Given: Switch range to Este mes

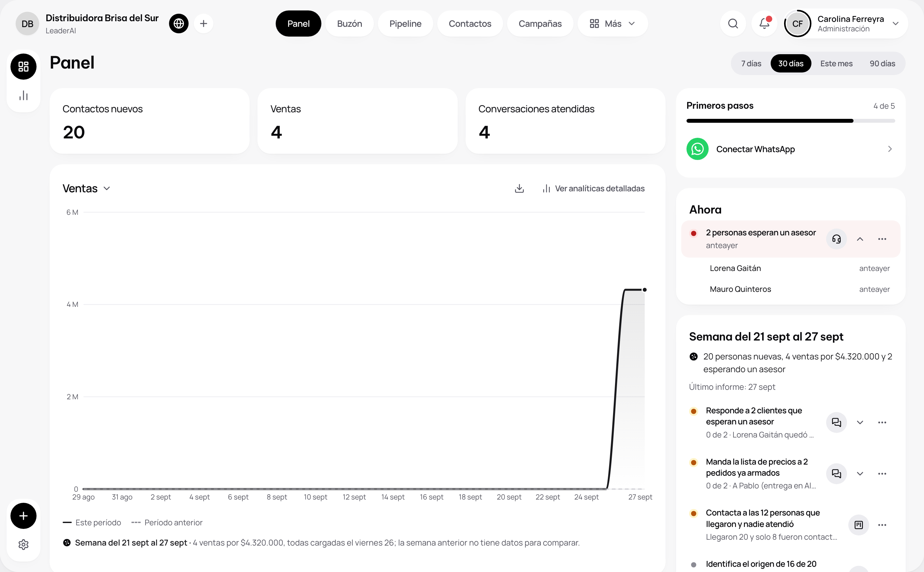Looking at the screenshot, I should tap(836, 64).
